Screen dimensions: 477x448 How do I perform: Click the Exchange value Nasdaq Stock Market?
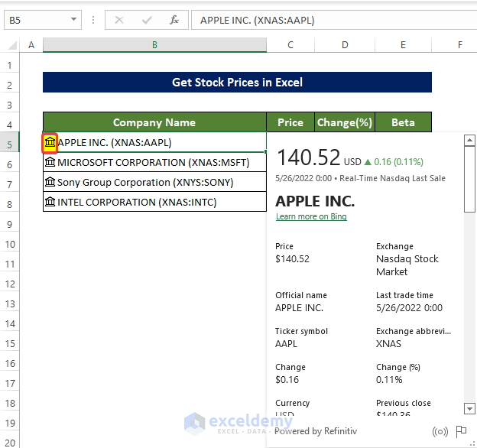(407, 265)
